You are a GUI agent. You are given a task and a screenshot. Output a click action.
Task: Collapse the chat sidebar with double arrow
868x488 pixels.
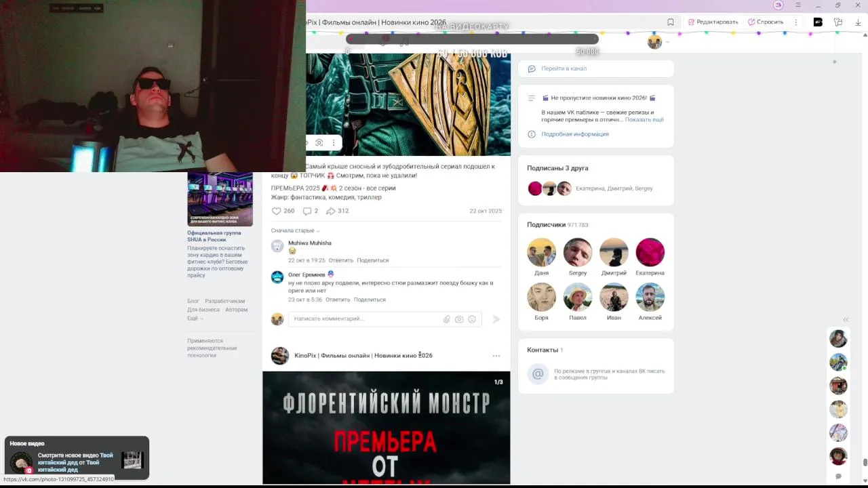point(846,319)
